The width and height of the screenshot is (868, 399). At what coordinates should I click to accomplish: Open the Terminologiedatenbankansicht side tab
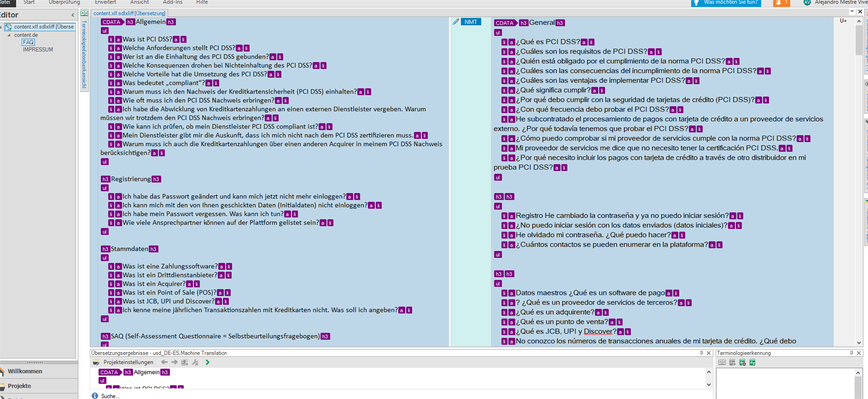(84, 54)
